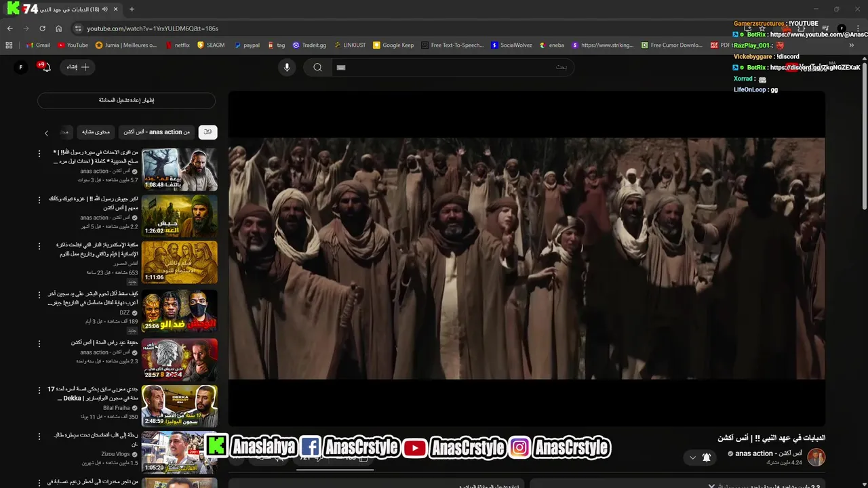Click the browser forward arrow

click(x=26, y=28)
